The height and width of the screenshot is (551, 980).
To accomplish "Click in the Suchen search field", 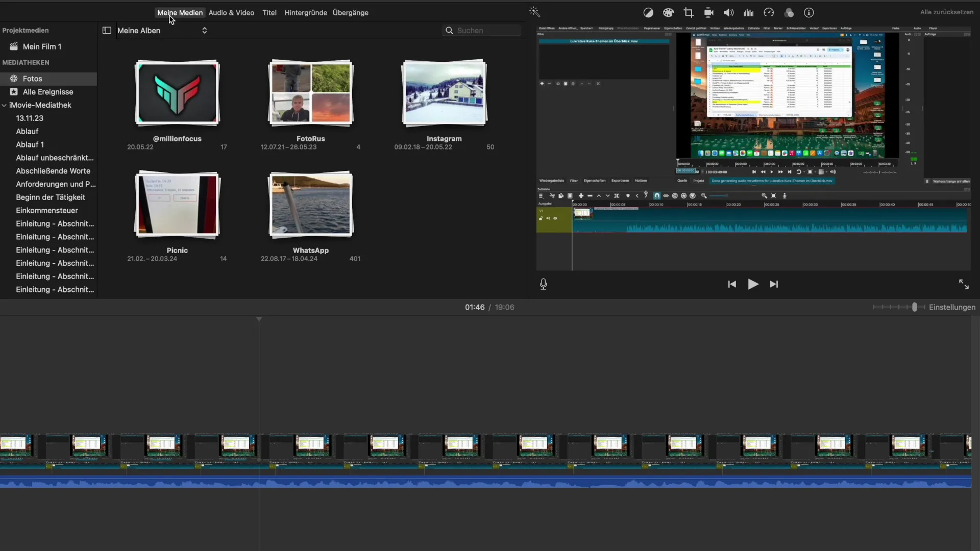I will tap(482, 31).
